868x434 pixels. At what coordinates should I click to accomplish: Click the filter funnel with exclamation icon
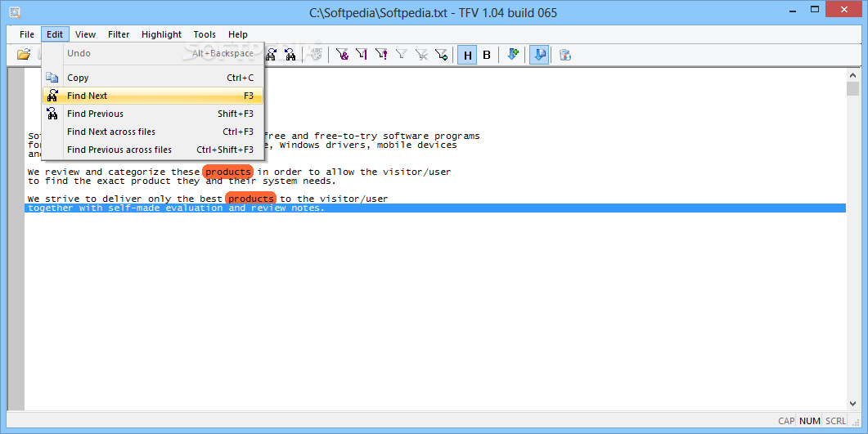[381, 54]
